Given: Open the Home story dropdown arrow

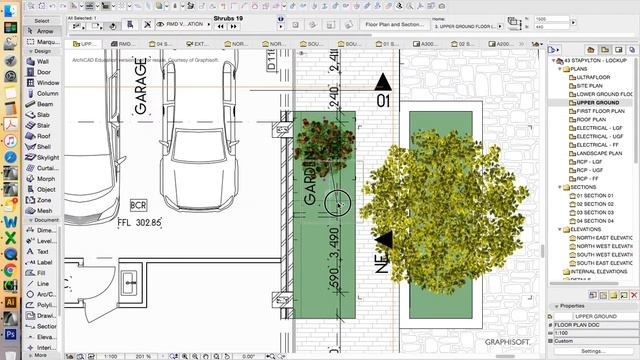Looking at the screenshot, I should 500,26.
